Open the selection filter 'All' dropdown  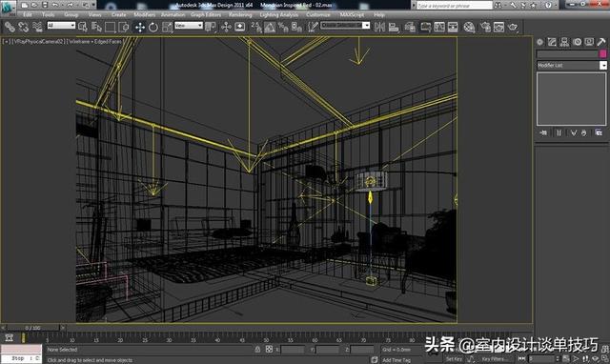(61, 26)
